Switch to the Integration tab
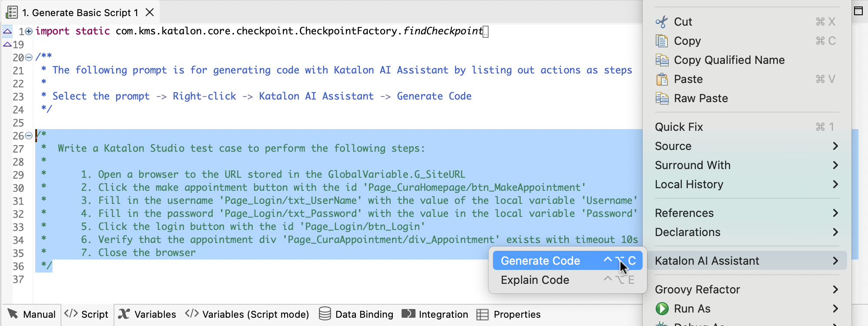Image resolution: width=868 pixels, height=326 pixels. click(x=435, y=314)
